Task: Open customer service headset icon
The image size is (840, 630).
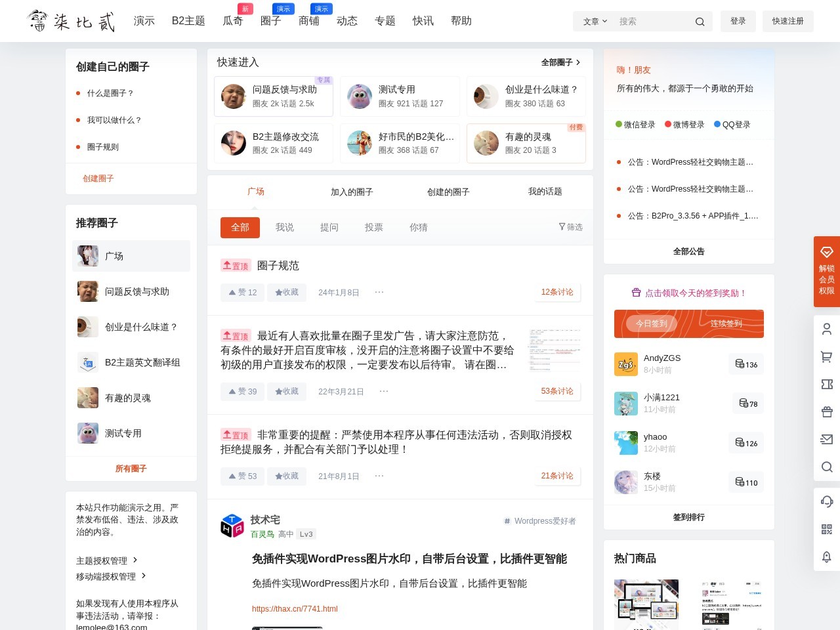Action: tap(826, 502)
